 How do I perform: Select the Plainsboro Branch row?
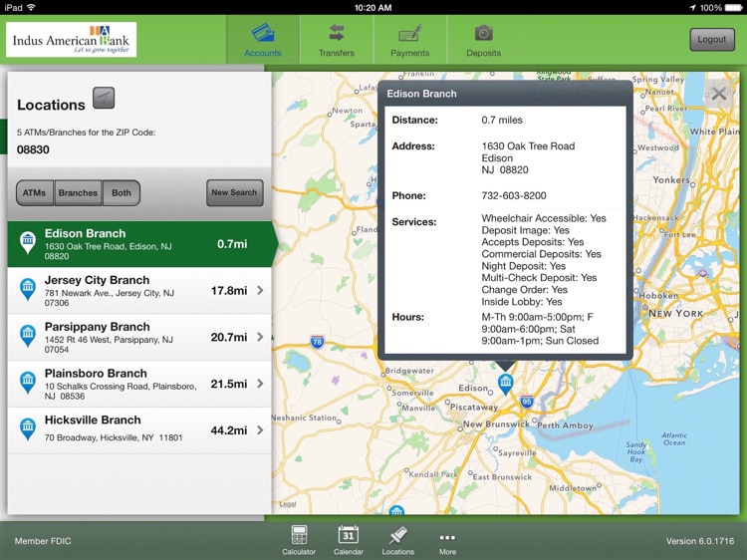[x=139, y=385]
